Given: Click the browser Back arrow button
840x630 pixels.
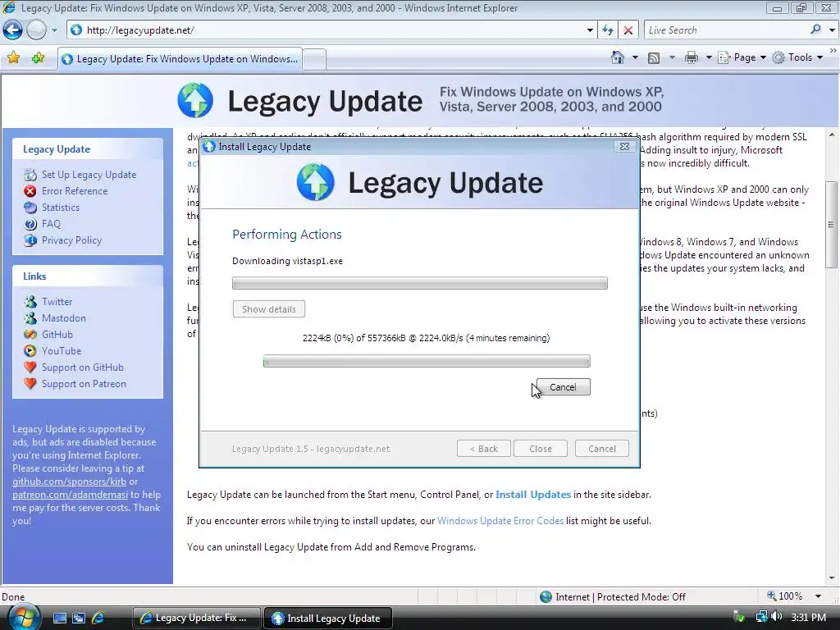Looking at the screenshot, I should click(x=13, y=30).
